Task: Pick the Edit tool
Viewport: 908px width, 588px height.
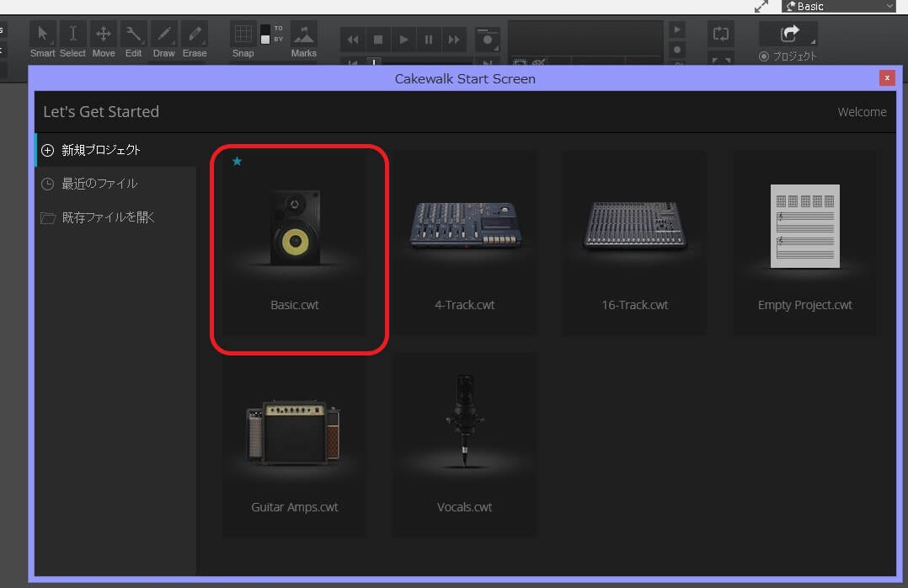Action: pyautogui.click(x=133, y=40)
